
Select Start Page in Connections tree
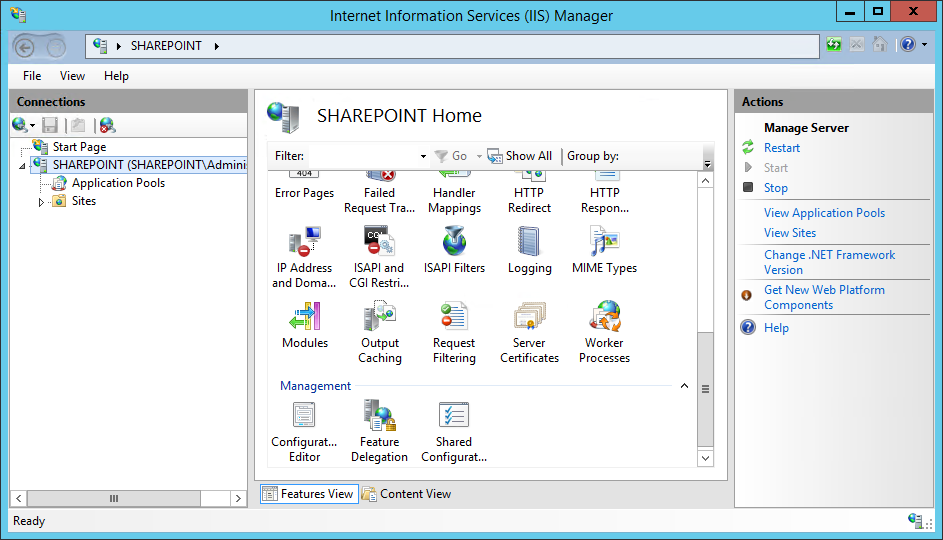[79, 147]
